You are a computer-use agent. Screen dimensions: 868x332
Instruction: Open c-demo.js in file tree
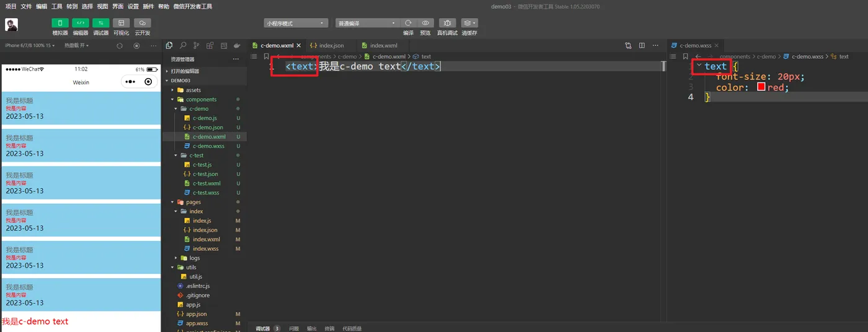coord(205,118)
